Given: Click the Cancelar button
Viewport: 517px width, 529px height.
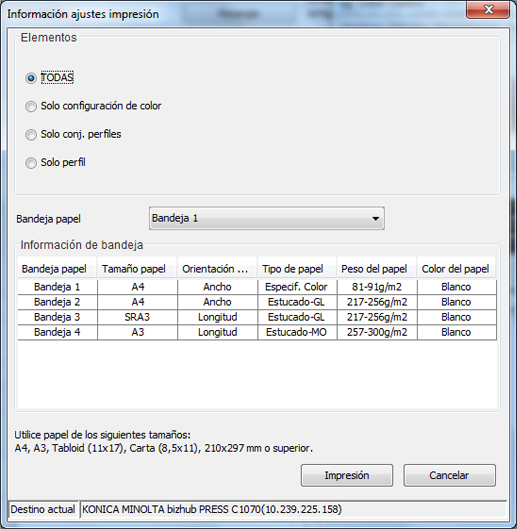Looking at the screenshot, I should click(449, 475).
